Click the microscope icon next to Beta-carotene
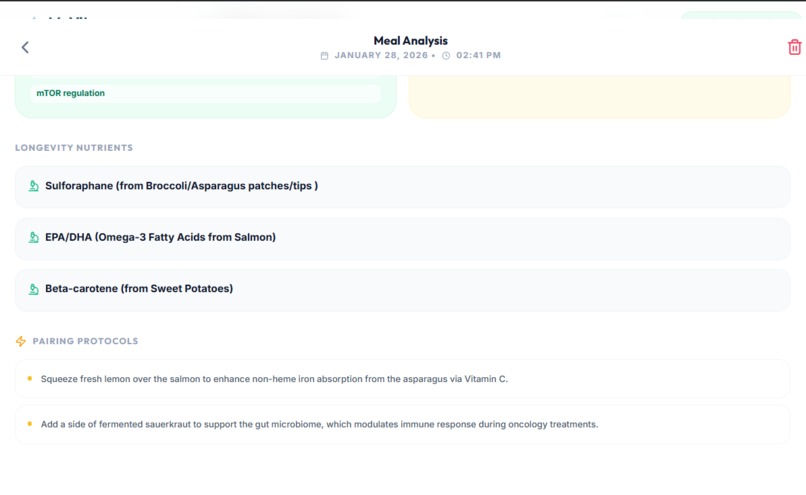Screen dimensions: 806x495 point(33,289)
